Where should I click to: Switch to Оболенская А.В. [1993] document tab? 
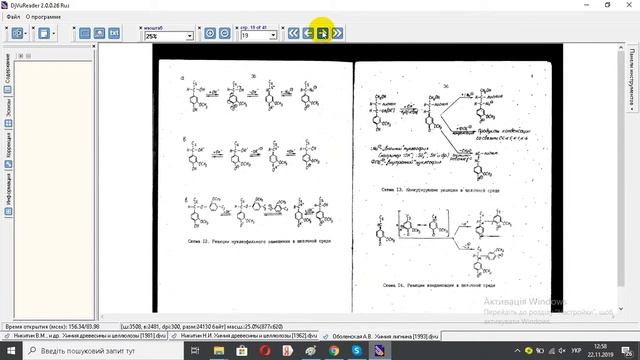(x=381, y=336)
